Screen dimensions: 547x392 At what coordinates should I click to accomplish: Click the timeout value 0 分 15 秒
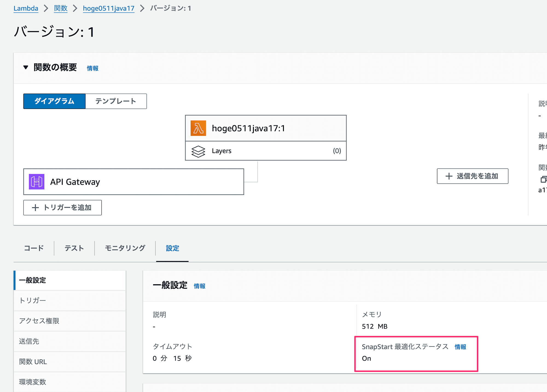click(172, 359)
